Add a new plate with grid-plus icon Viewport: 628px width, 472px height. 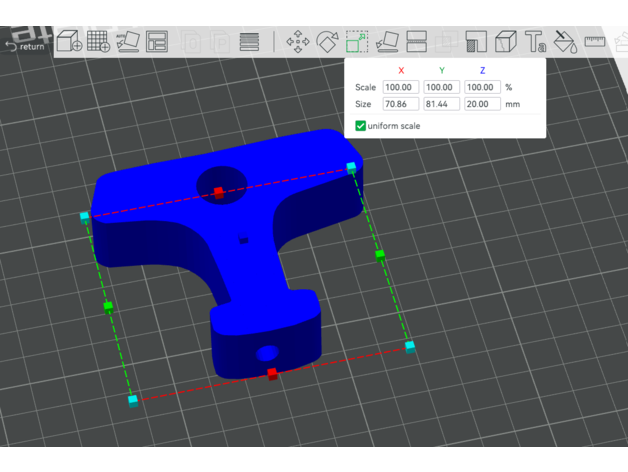[x=98, y=42]
